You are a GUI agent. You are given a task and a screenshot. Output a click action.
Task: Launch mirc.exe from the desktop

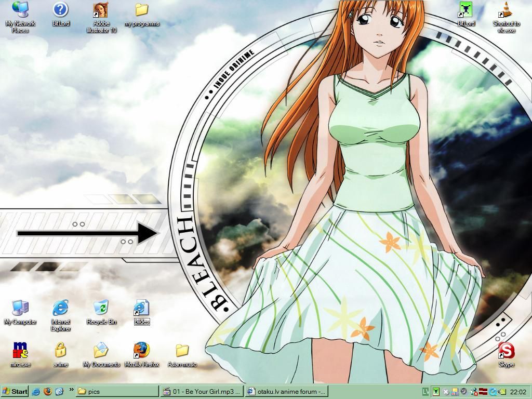[x=20, y=354]
